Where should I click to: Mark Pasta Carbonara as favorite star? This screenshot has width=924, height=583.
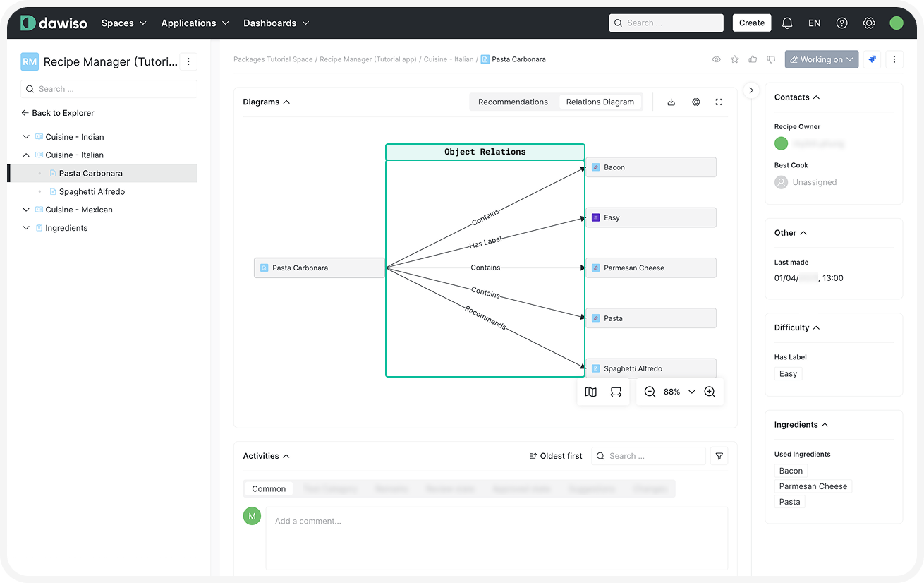(x=735, y=60)
